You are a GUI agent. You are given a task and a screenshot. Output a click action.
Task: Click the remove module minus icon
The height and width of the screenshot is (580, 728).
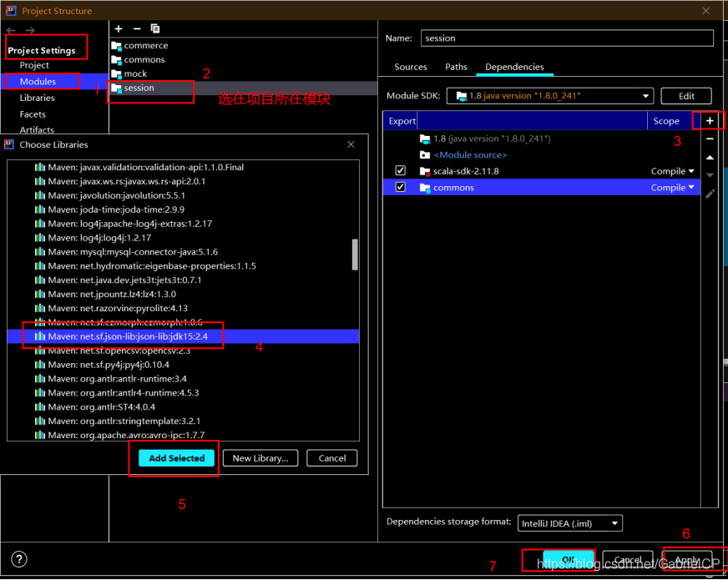coord(137,28)
